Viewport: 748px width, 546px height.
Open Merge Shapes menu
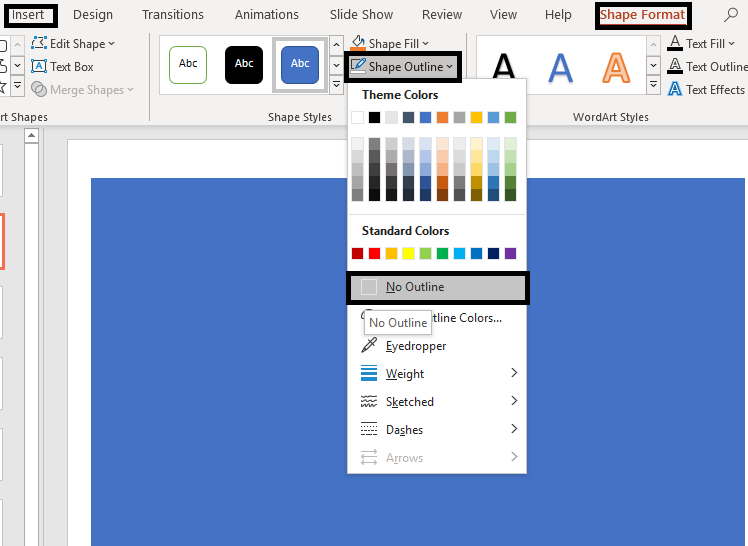[82, 90]
